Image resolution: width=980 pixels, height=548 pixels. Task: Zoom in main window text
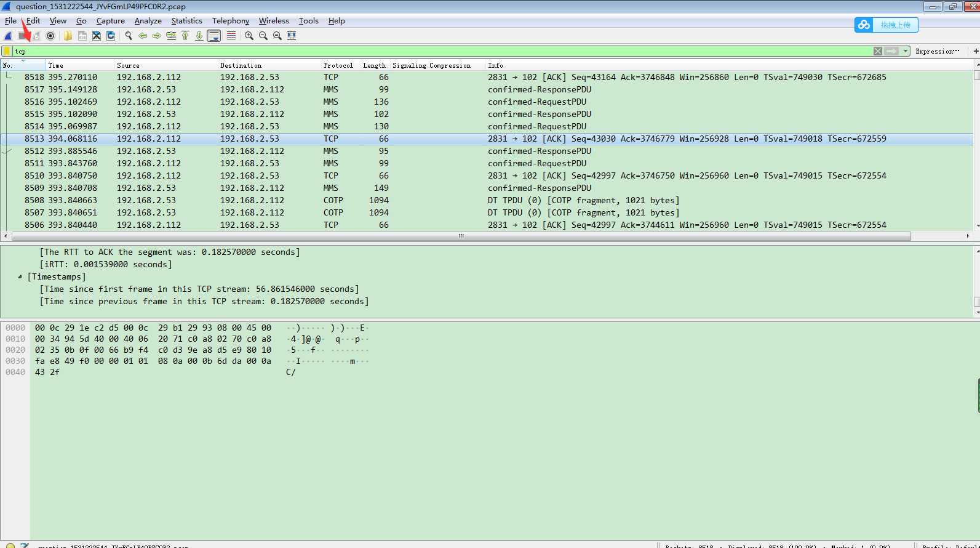249,36
